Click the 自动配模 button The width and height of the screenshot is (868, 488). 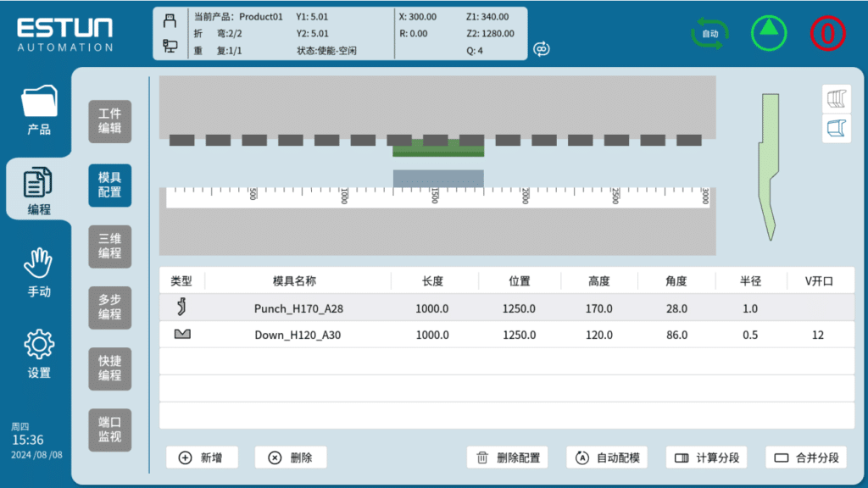click(x=607, y=457)
